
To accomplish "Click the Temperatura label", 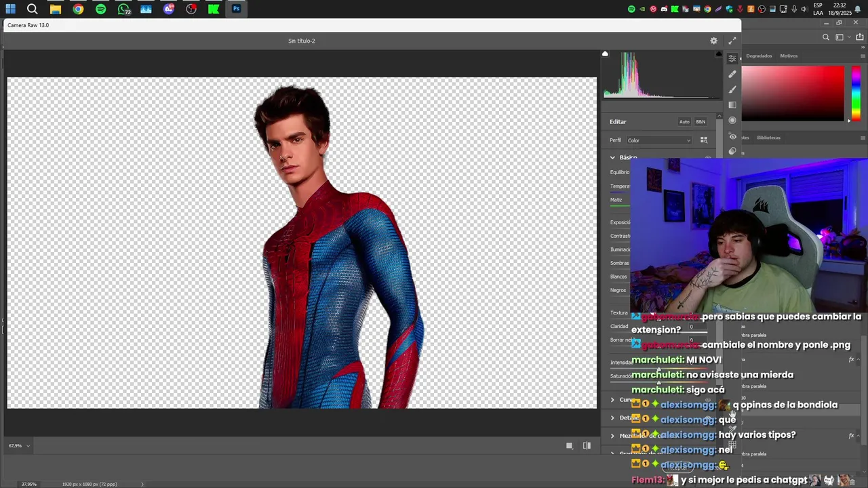I will point(620,186).
